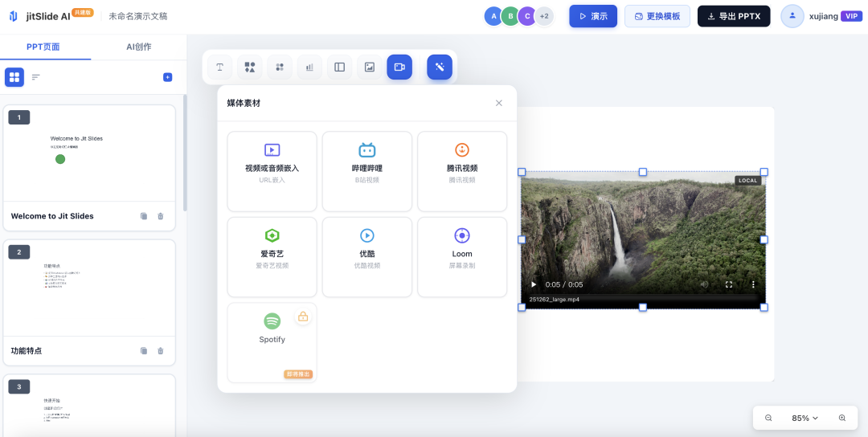The width and height of the screenshot is (868, 437).
Task: Click 导出 PPTX export button
Action: [734, 16]
